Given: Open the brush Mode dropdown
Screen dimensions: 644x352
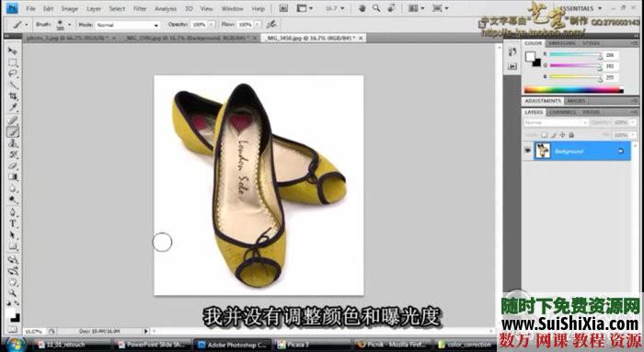Looking at the screenshot, I should point(128,25).
